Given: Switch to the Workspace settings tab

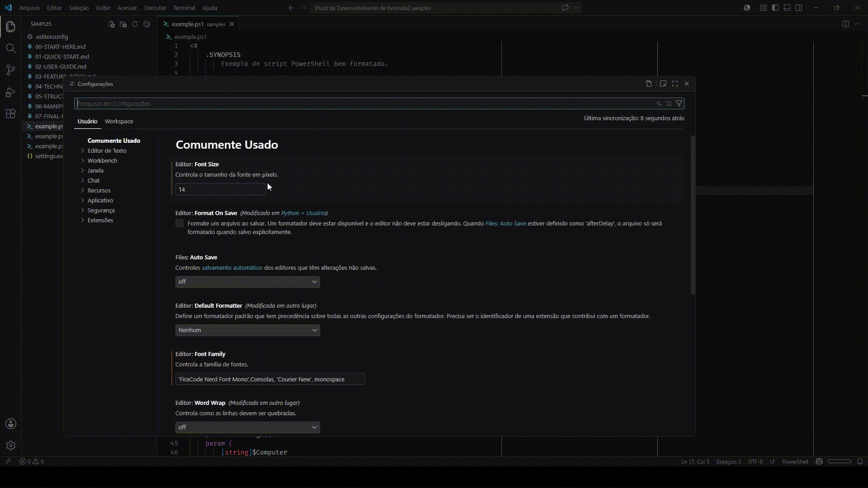Looking at the screenshot, I should pyautogui.click(x=119, y=121).
